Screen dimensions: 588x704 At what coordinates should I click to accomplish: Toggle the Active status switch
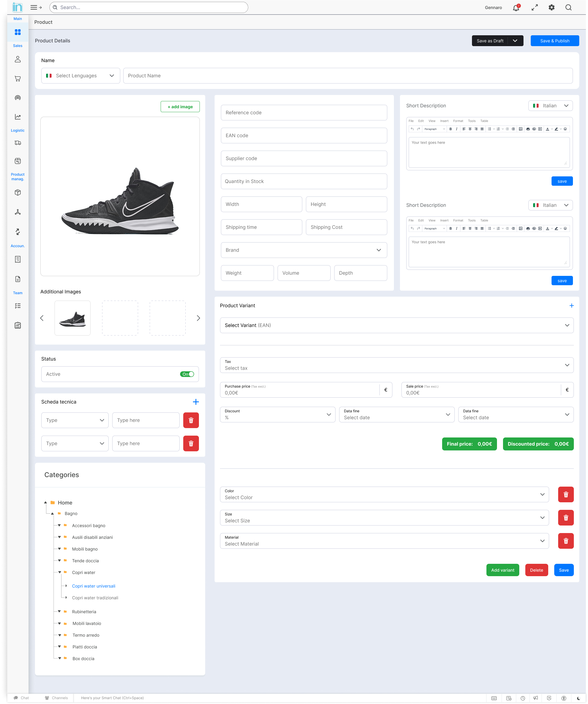[187, 374]
